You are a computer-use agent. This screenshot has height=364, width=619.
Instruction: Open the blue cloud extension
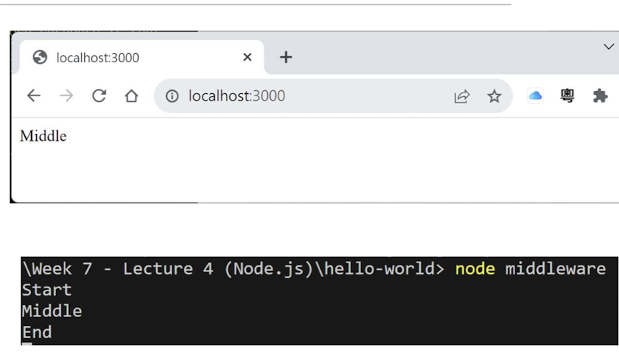click(x=536, y=96)
